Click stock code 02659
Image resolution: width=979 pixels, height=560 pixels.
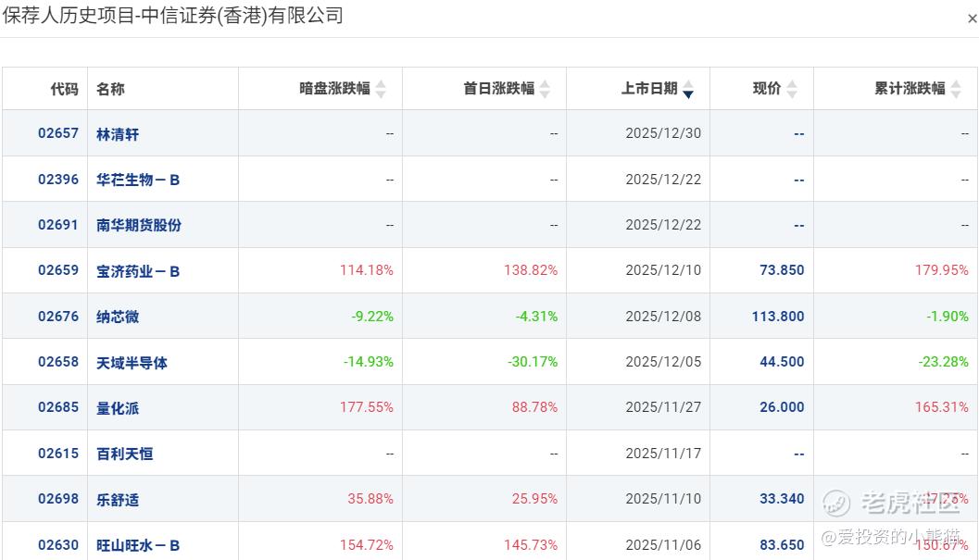58,269
